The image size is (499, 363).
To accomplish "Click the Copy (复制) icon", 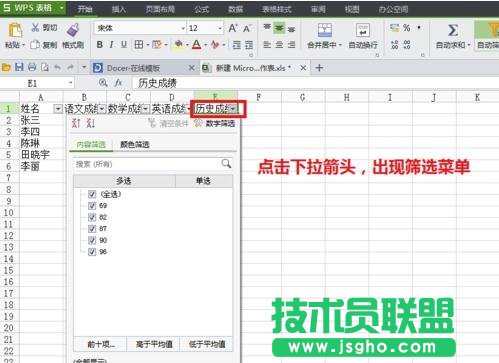I will (x=35, y=45).
